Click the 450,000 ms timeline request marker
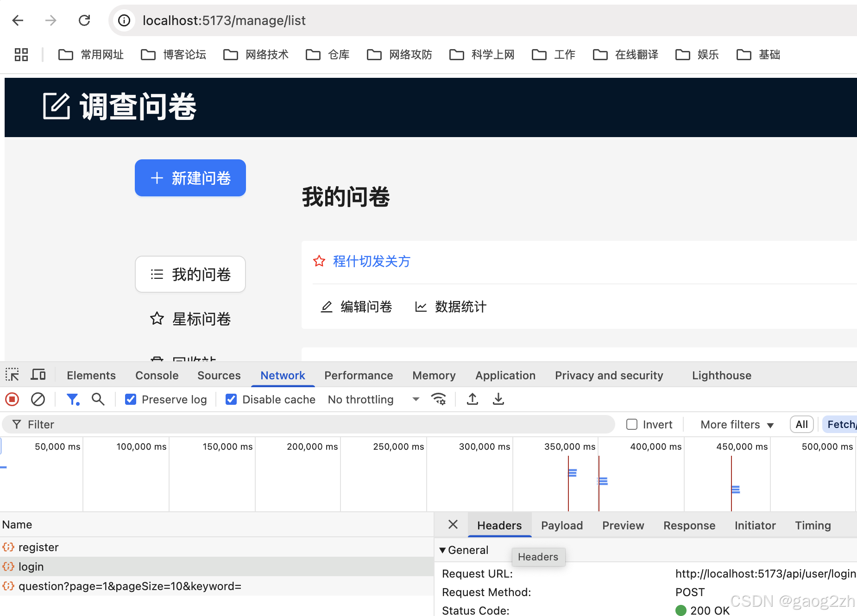 click(x=735, y=489)
